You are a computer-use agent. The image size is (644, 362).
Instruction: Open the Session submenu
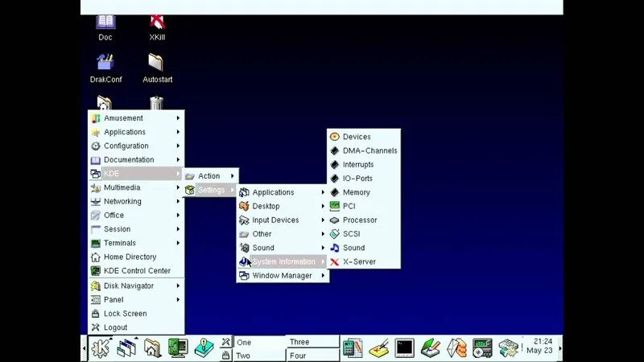[136, 229]
